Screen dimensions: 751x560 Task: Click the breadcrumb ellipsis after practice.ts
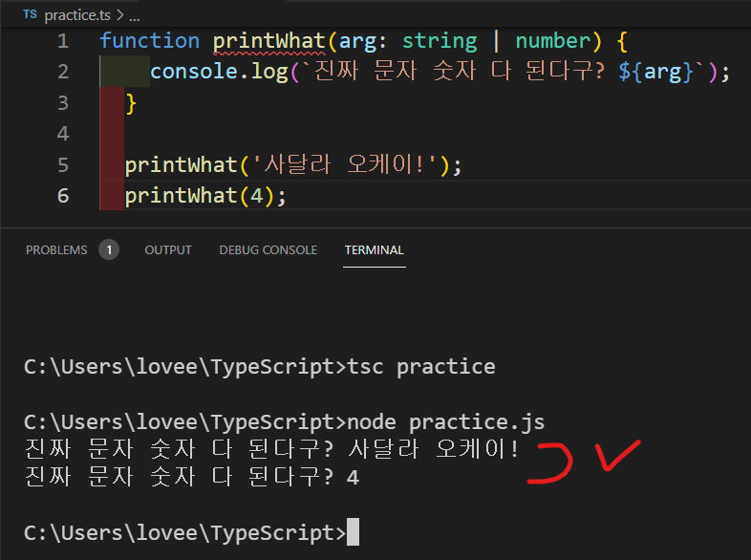(135, 17)
